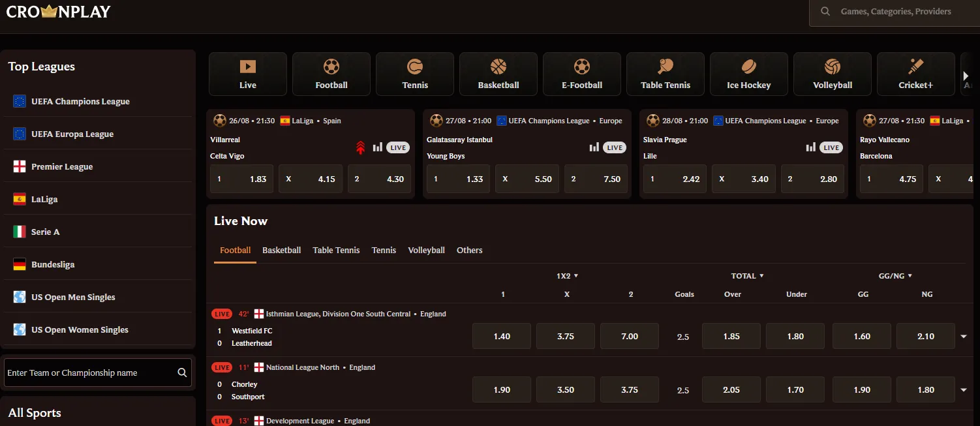Click the search magnifier in the games search bar

tap(825, 11)
